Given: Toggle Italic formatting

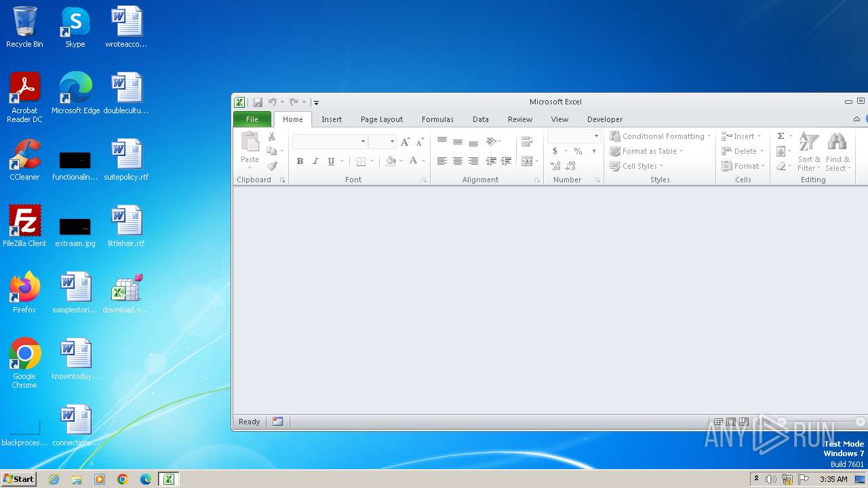Looking at the screenshot, I should 315,161.
